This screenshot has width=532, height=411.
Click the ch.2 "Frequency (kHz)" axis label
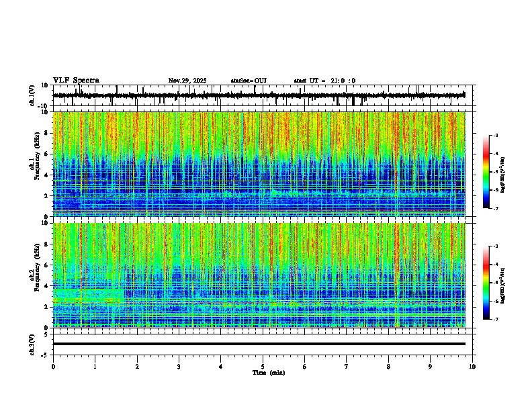tap(37, 267)
